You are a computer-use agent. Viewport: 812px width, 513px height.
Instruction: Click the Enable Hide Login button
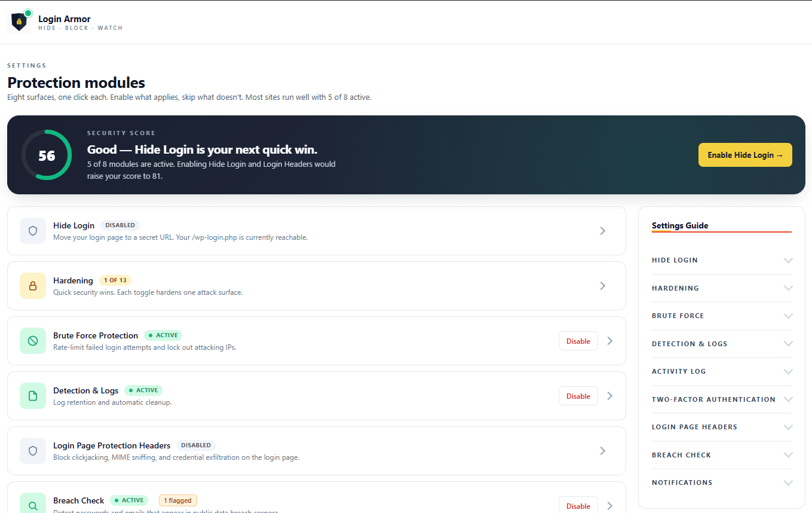744,154
